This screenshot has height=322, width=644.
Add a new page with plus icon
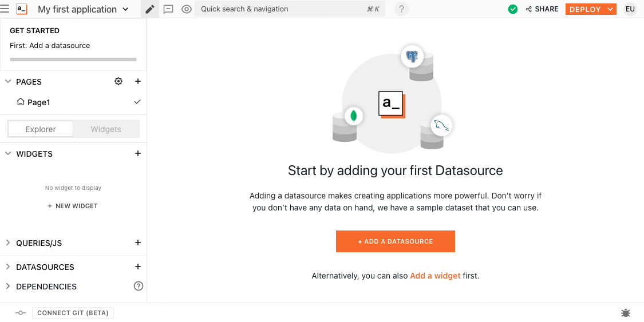(x=138, y=82)
